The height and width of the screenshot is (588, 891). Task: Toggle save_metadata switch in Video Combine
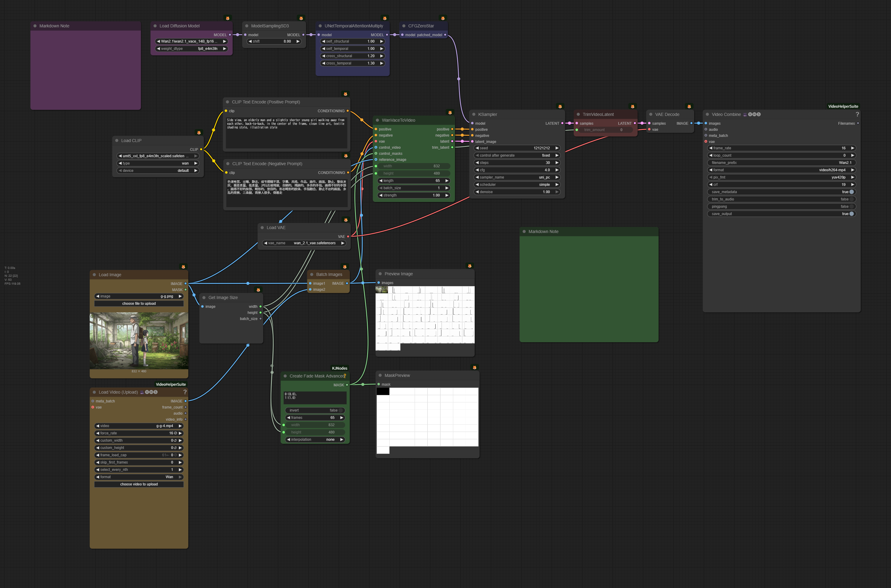[851, 192]
